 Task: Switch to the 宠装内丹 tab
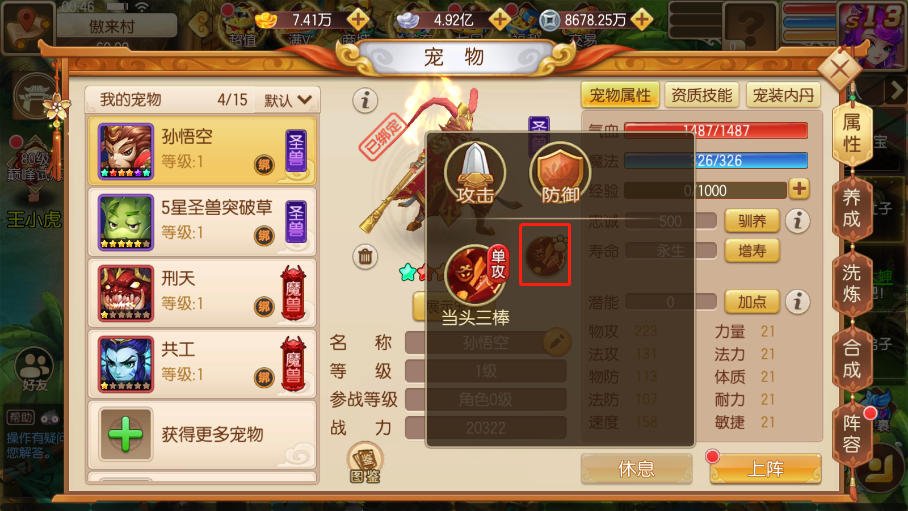click(783, 95)
